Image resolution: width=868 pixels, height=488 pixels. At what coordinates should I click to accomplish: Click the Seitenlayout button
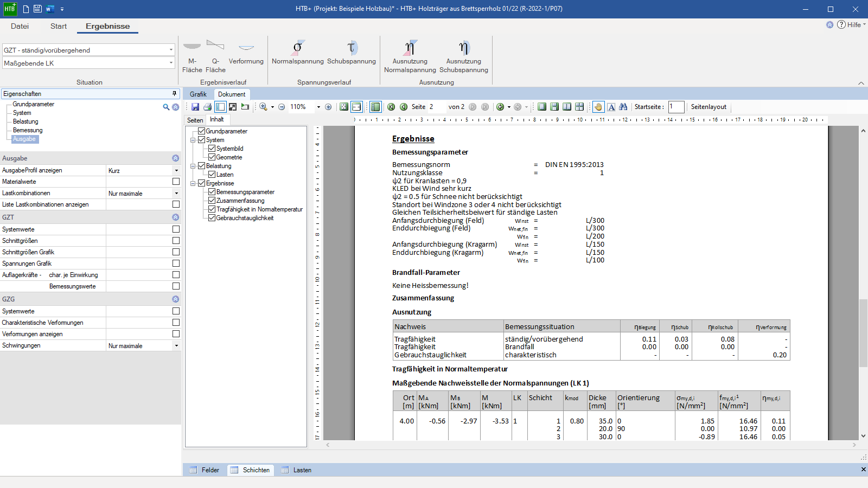point(709,107)
